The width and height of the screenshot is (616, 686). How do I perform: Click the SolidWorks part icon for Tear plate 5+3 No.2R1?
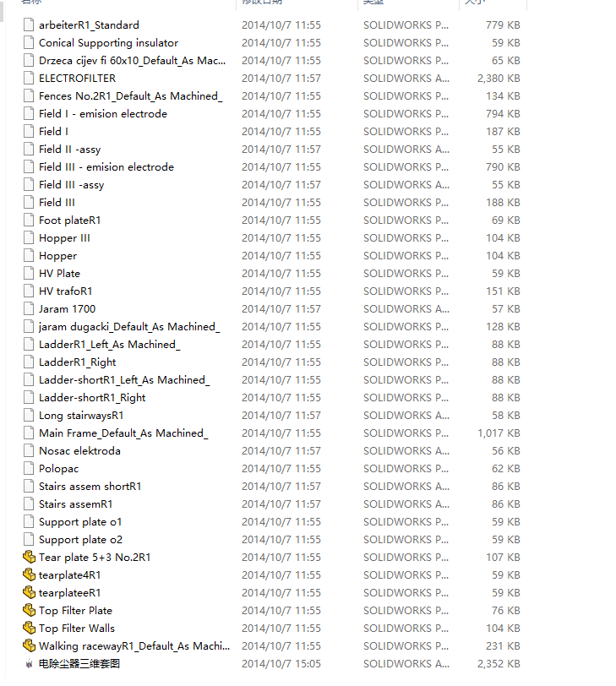pos(29,557)
